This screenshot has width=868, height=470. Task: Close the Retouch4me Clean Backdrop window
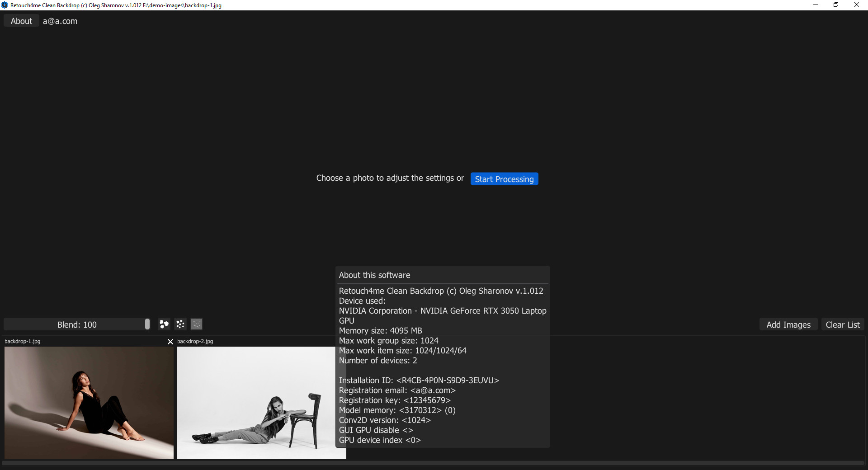[x=856, y=5]
